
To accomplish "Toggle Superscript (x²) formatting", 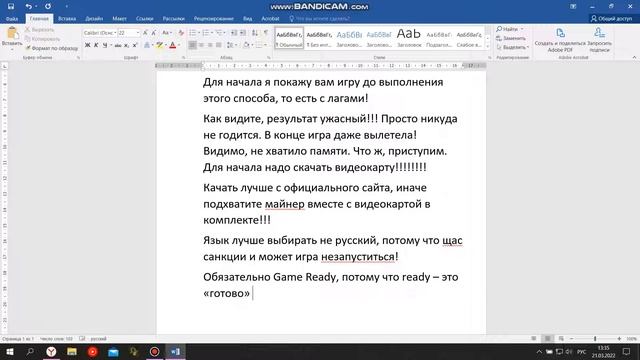I will 135,45.
